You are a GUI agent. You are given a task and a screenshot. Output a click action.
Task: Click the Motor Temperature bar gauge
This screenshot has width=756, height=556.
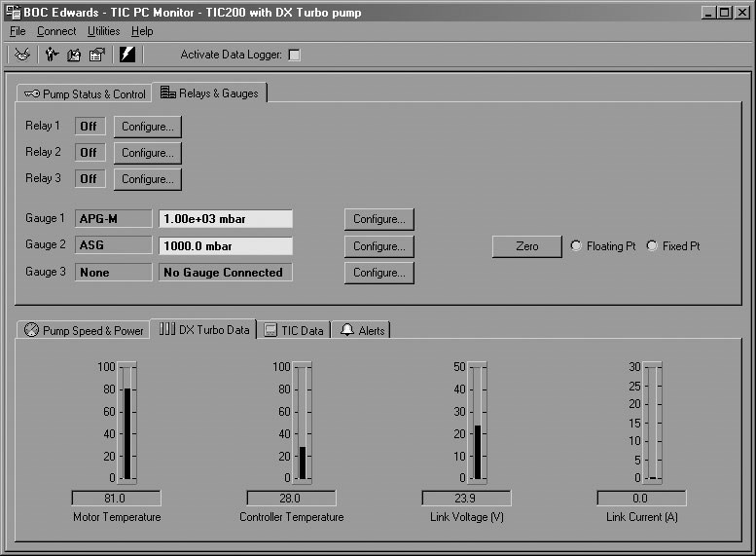click(x=127, y=423)
